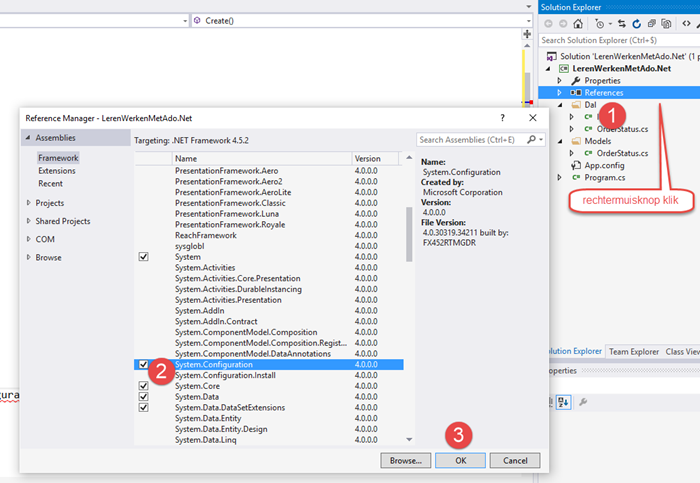Click the App.config file icon

click(576, 165)
